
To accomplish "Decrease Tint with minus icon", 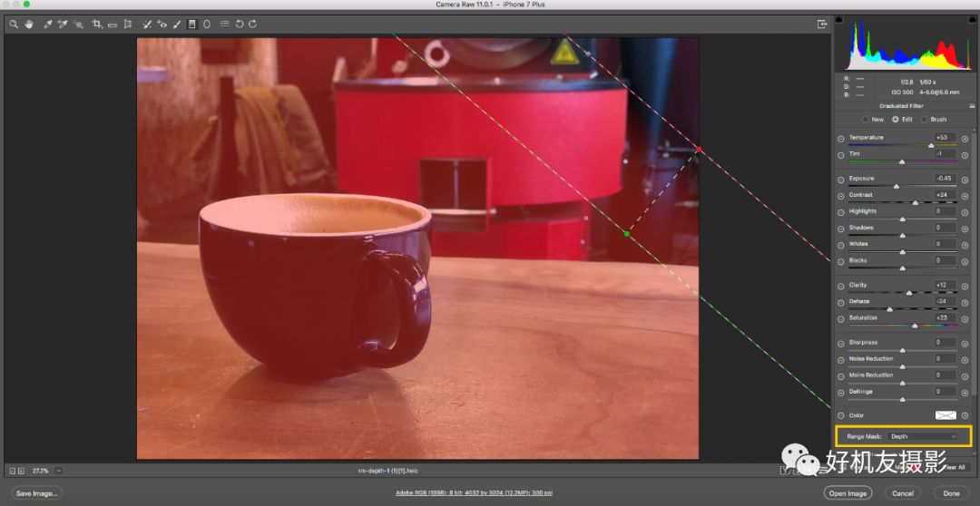I will pyautogui.click(x=840, y=155).
